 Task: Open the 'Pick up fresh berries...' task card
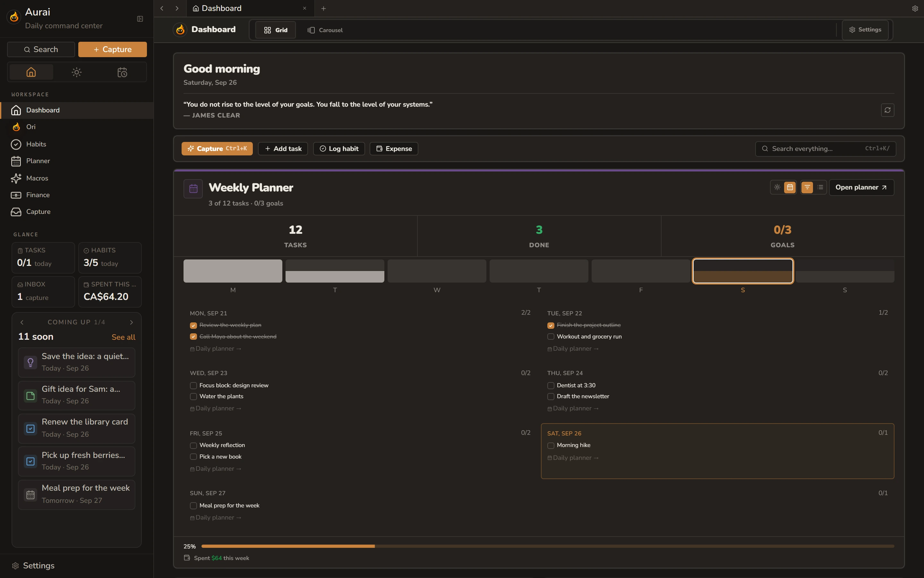(77, 461)
